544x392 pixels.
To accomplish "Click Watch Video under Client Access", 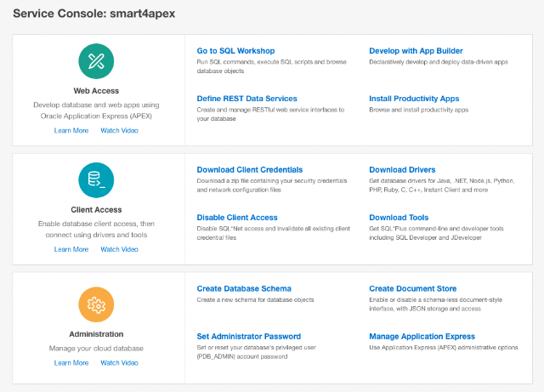I will click(119, 249).
